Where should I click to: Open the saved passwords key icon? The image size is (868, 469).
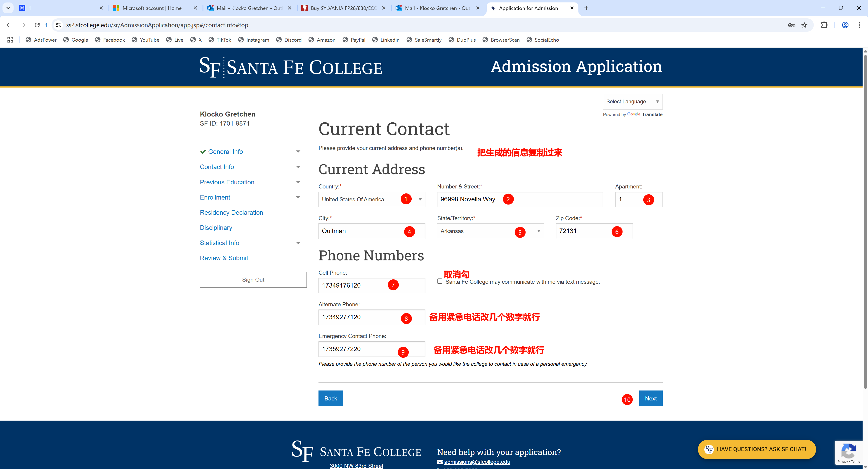[x=792, y=25]
